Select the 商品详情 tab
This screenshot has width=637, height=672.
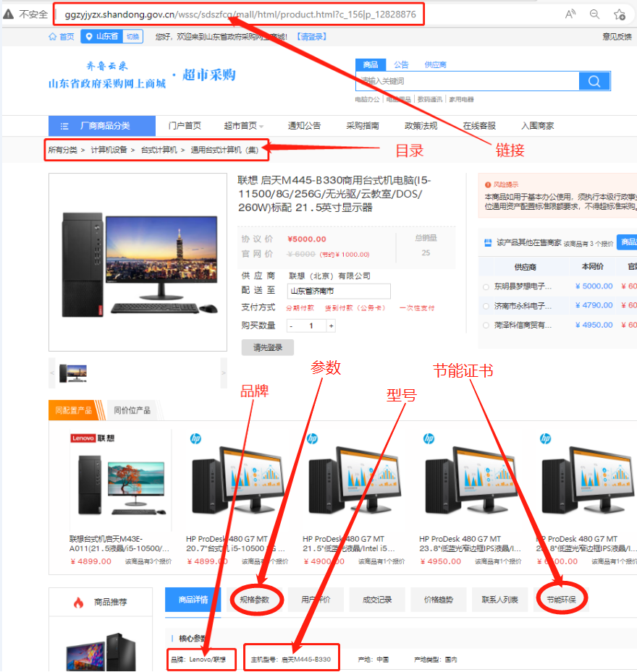pyautogui.click(x=193, y=600)
